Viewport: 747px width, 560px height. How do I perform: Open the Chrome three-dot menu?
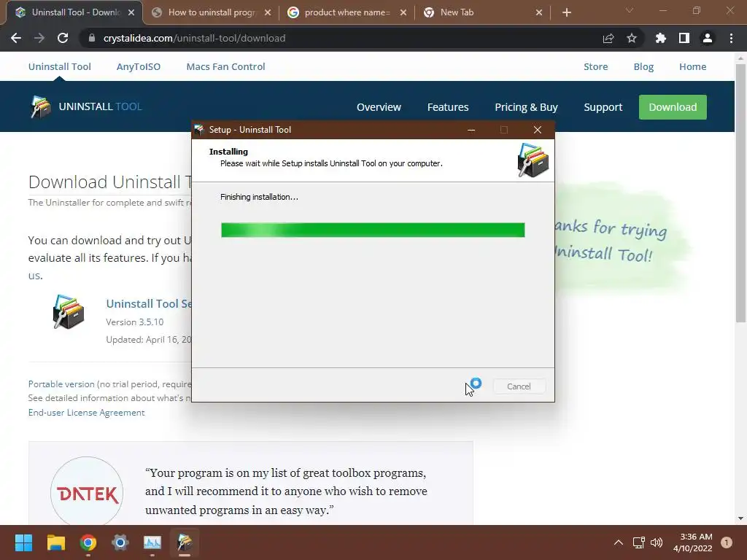[731, 38]
